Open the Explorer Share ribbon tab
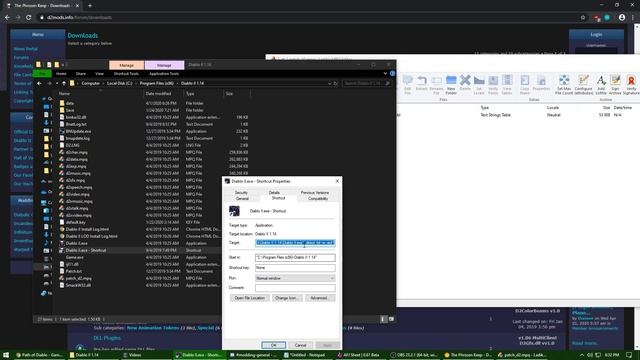The width and height of the screenshot is (640, 360). (81, 73)
